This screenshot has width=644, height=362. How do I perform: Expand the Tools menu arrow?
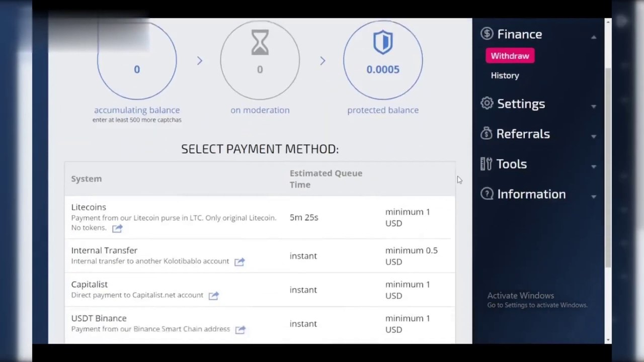[x=594, y=166]
